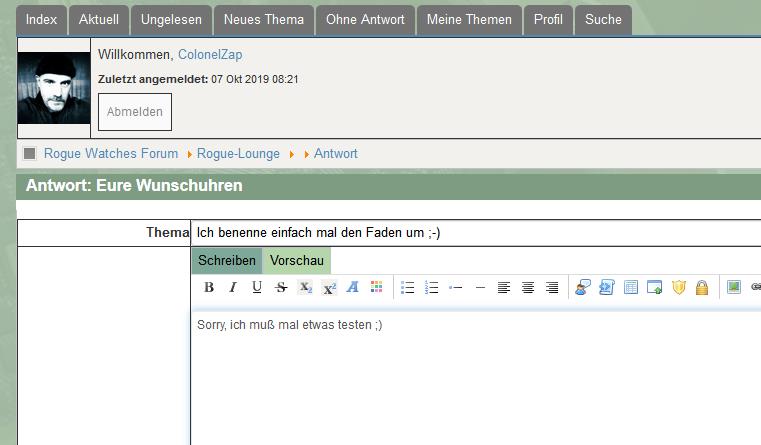
Task: Open the font size tool
Action: point(353,288)
